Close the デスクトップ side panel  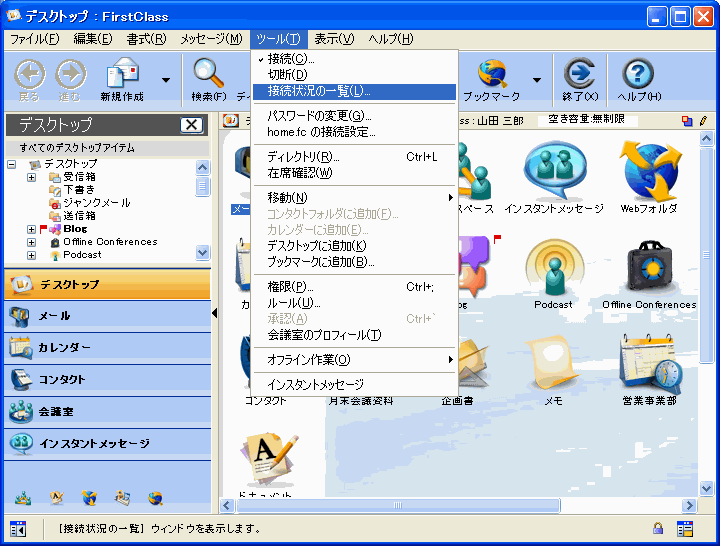point(191,125)
